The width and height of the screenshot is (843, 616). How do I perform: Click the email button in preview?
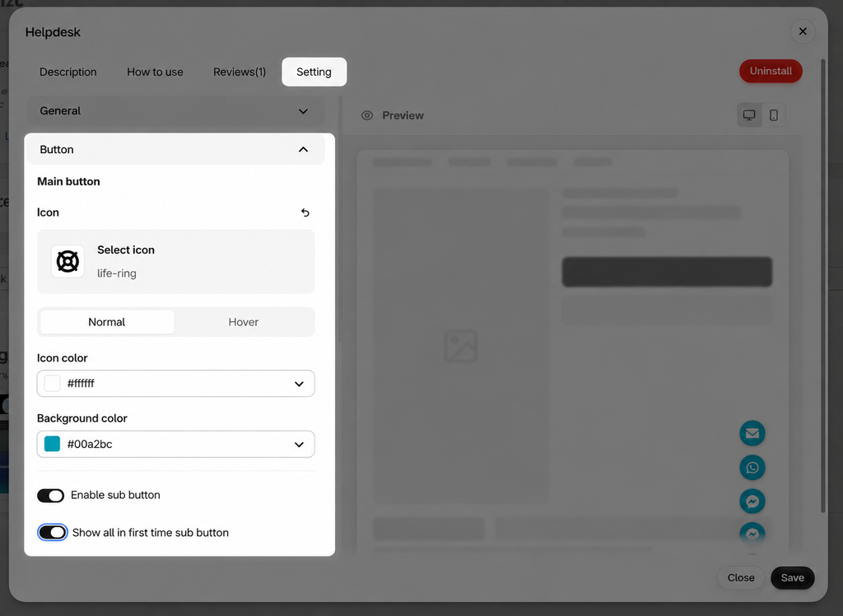(x=752, y=434)
